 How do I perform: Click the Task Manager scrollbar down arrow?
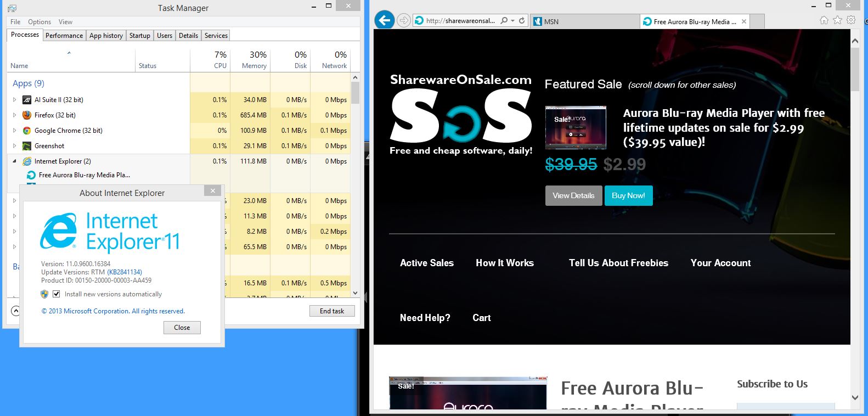(355, 293)
